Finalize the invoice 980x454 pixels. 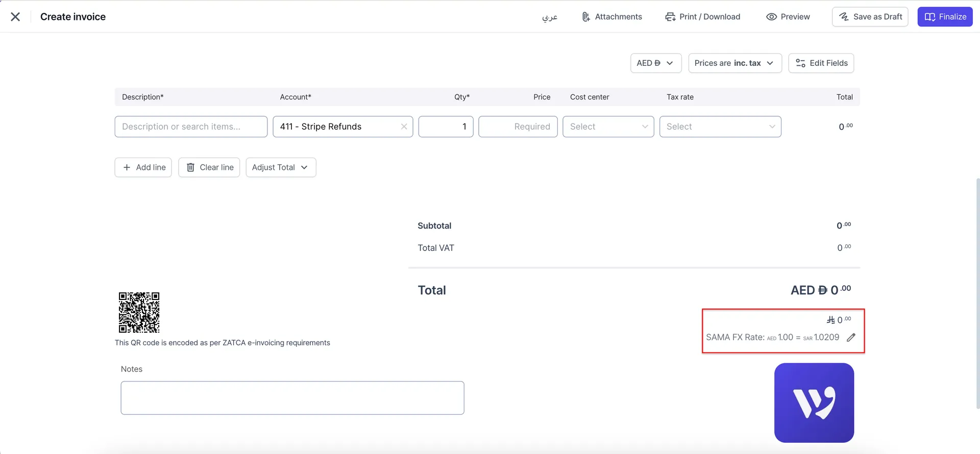click(x=945, y=17)
